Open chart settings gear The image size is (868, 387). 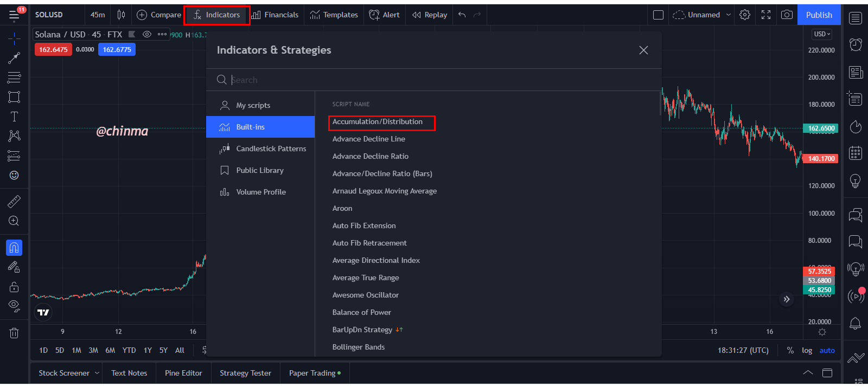tap(745, 15)
